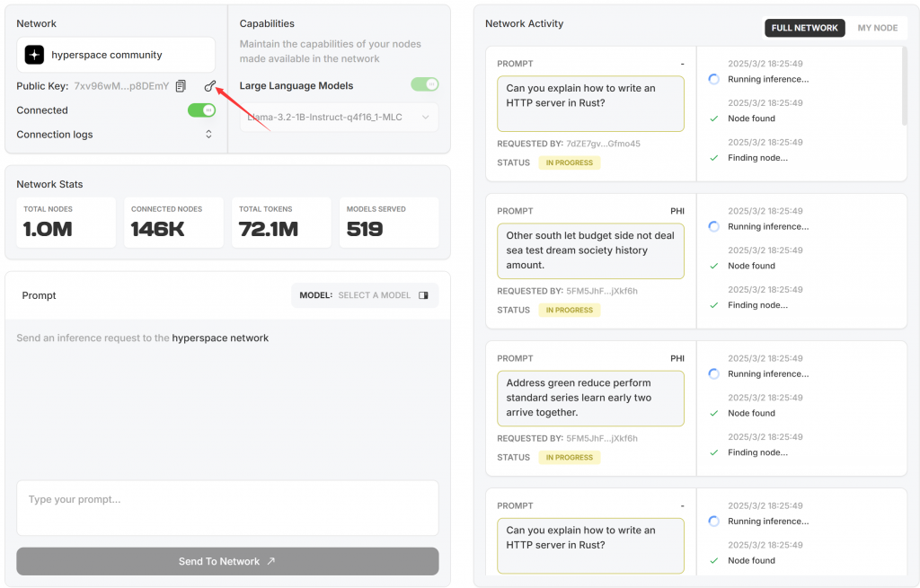
Task: Click the In Progress status badge of first prompt
Action: (570, 163)
